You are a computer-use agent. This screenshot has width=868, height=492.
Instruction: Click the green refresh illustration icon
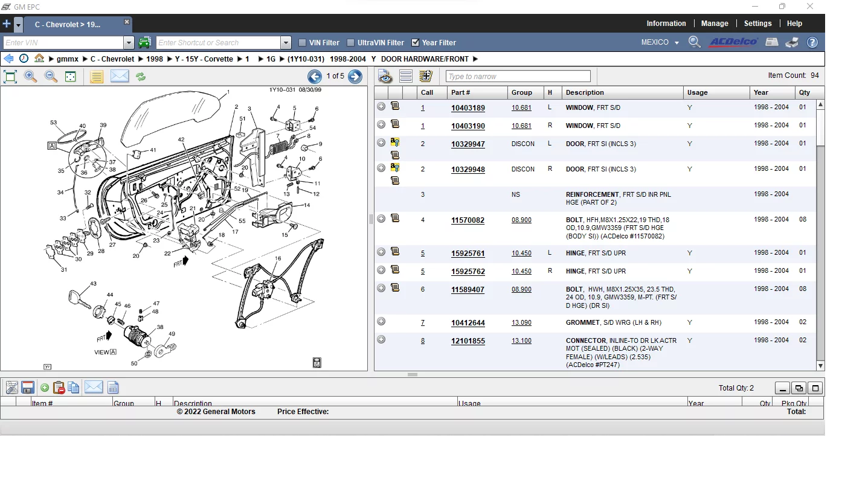click(x=141, y=77)
